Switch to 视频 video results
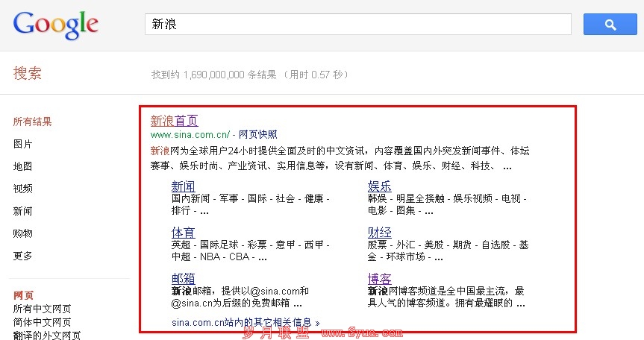The height and width of the screenshot is (340, 644). coord(23,189)
